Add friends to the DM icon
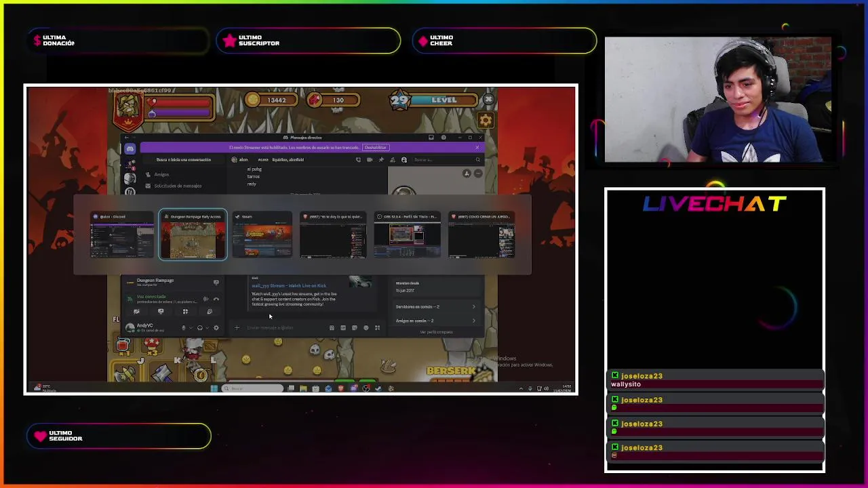Image resolution: width=868 pixels, height=488 pixels. [x=393, y=160]
